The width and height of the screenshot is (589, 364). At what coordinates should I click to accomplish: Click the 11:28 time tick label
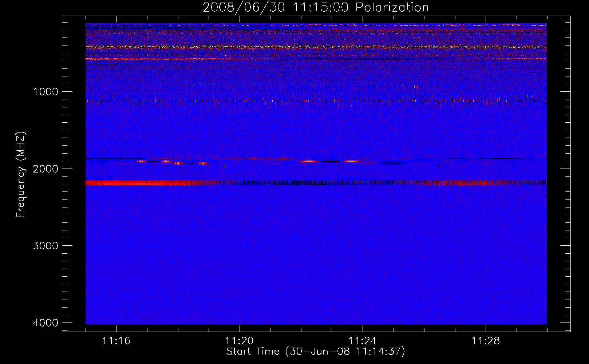point(486,341)
